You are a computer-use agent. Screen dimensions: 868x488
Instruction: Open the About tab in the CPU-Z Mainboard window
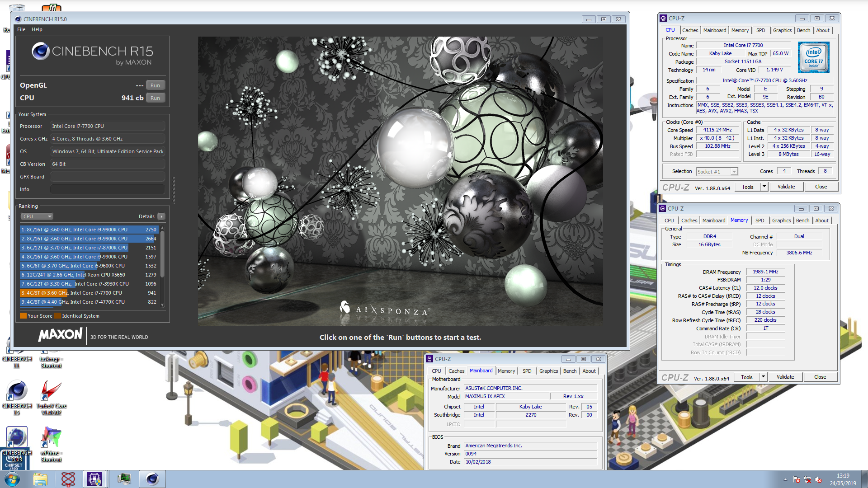(x=589, y=371)
